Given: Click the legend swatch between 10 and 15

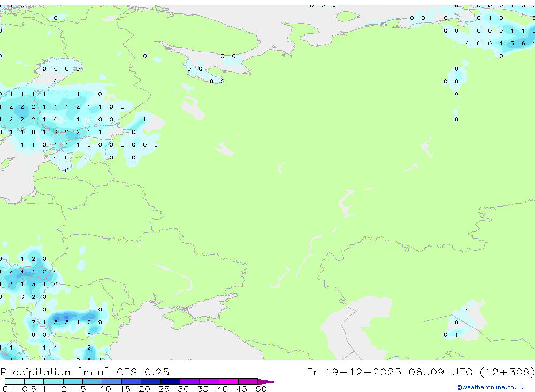Looking at the screenshot, I should pyautogui.click(x=112, y=381).
